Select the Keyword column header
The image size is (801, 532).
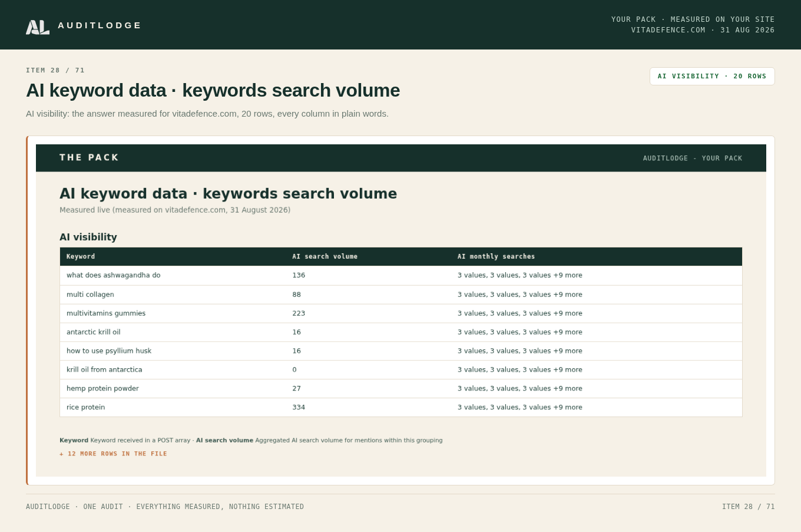click(x=81, y=257)
